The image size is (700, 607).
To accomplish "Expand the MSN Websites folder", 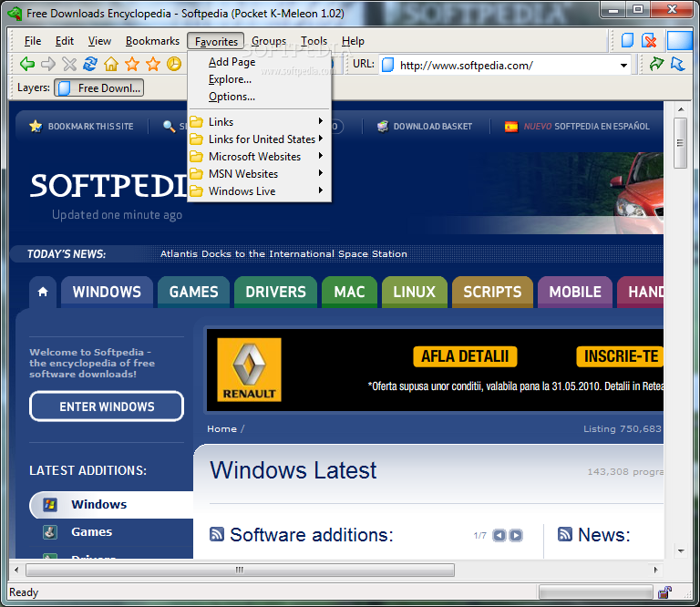I will (260, 173).
